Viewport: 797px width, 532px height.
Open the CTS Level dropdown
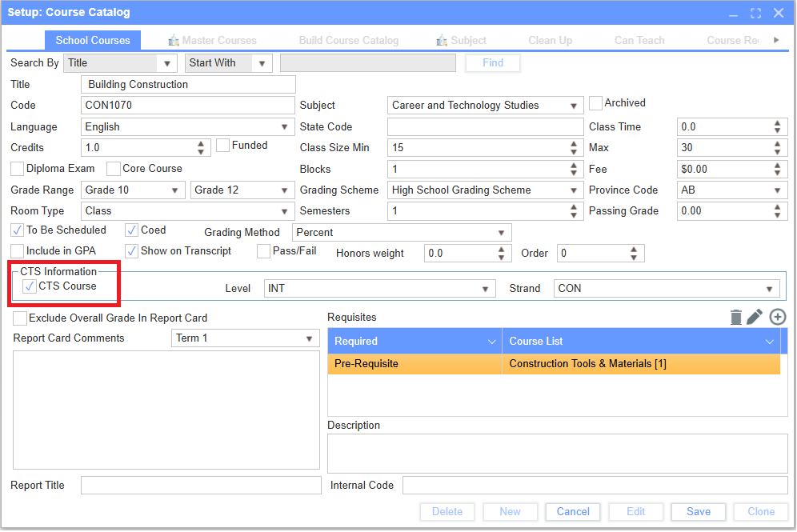pos(486,289)
